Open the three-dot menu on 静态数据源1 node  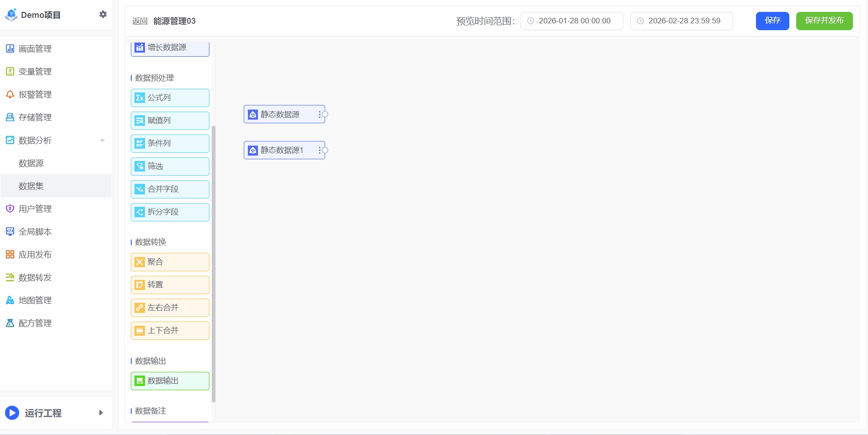[319, 150]
